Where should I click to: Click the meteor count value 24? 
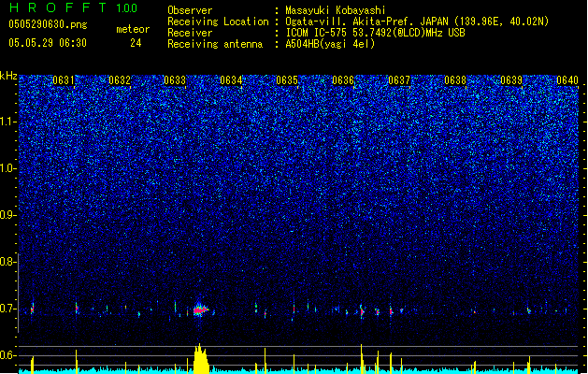click(x=136, y=43)
